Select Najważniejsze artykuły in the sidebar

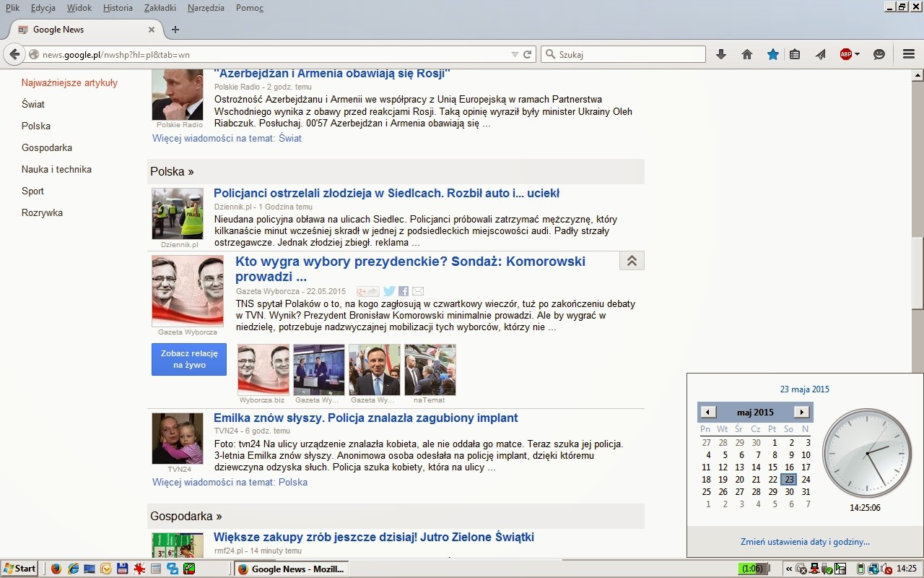69,82
